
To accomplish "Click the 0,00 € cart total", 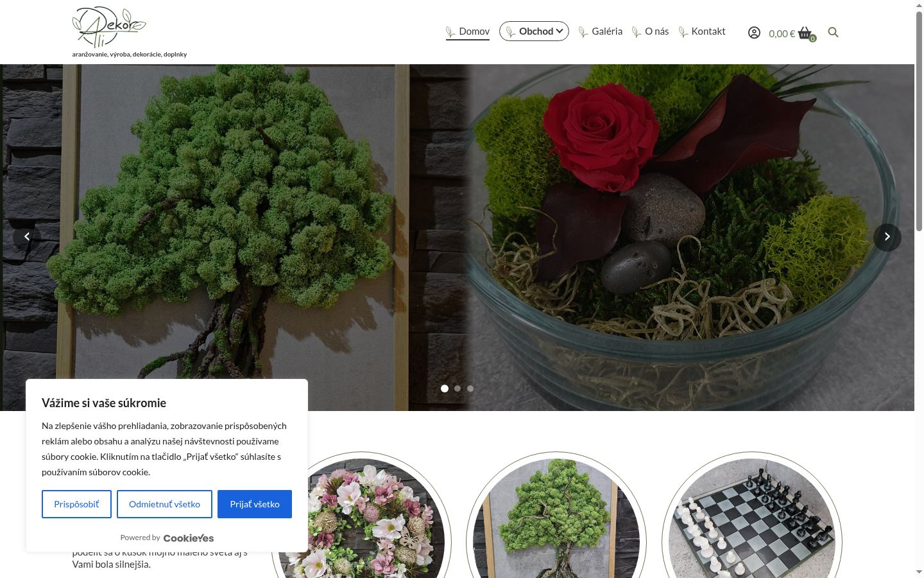I will [x=782, y=33].
